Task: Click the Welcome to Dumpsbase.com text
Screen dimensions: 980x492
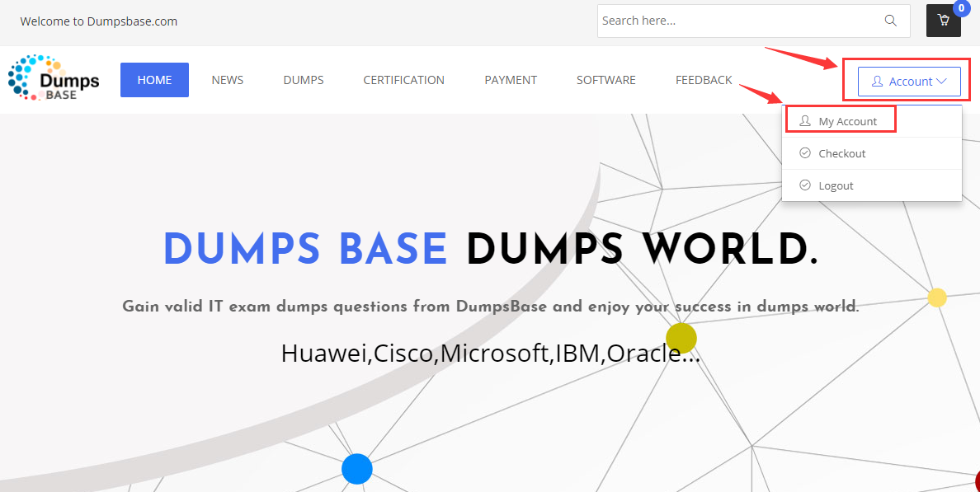Action: (x=99, y=21)
